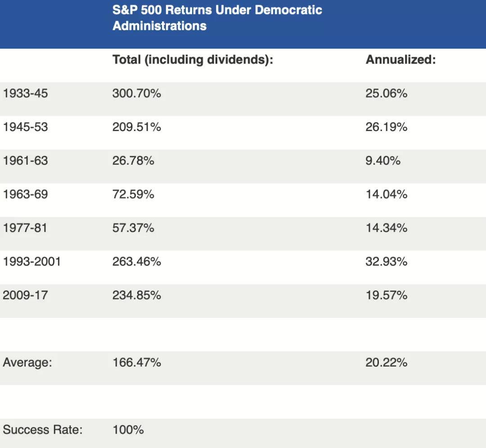The width and height of the screenshot is (486, 448).
Task: Select the Total (including dividends) column header
Action: pos(193,60)
